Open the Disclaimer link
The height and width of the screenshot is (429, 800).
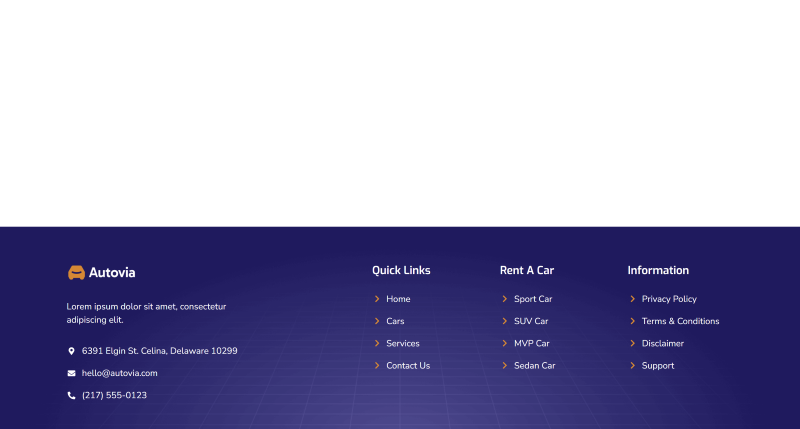(x=662, y=343)
